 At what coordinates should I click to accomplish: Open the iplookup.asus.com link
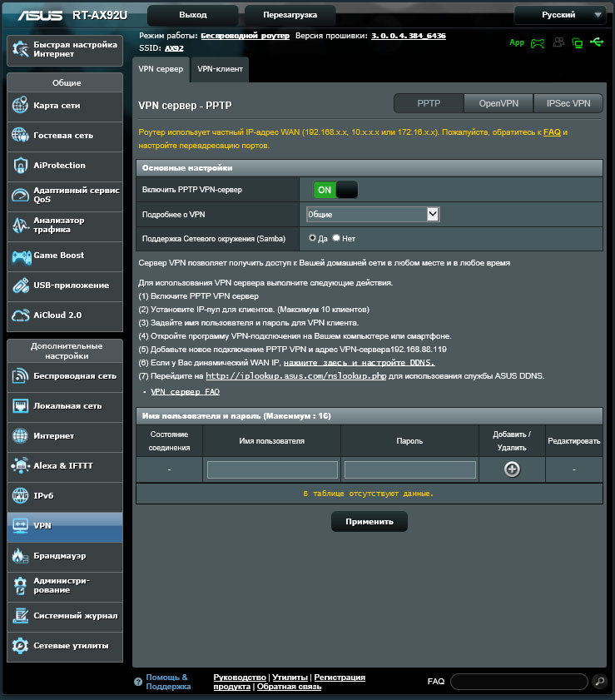pyautogui.click(x=295, y=376)
